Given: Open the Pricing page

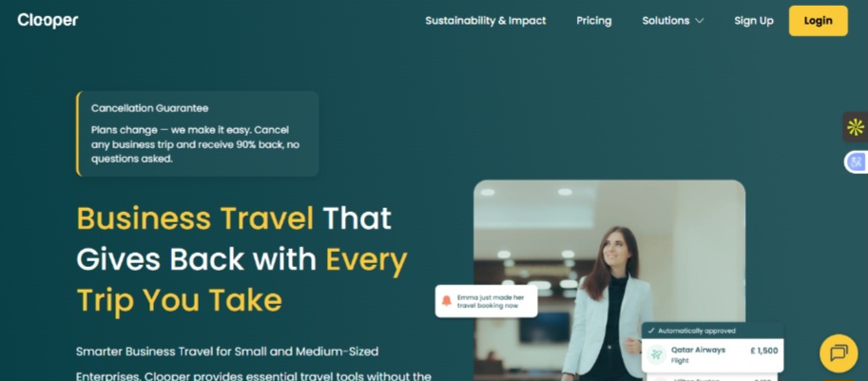Looking at the screenshot, I should [594, 21].
